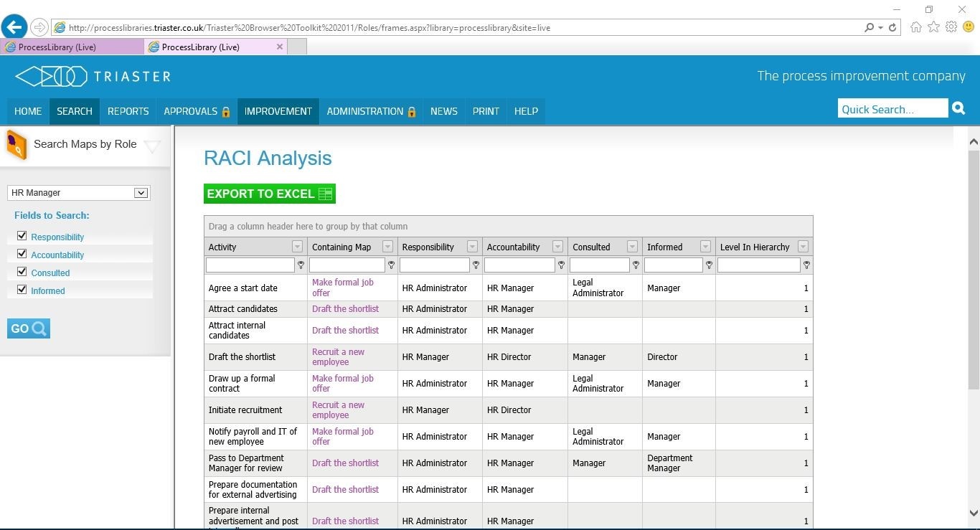980x530 pixels.
Task: Click the smiley feedback icon in the browser toolbar
Action: (970, 27)
